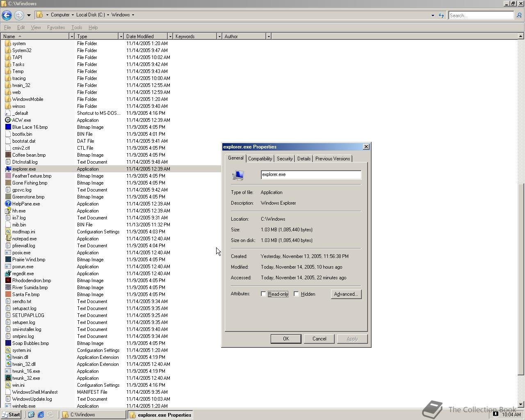Click the winsxs folder icon
525x420 pixels.
(x=8, y=106)
